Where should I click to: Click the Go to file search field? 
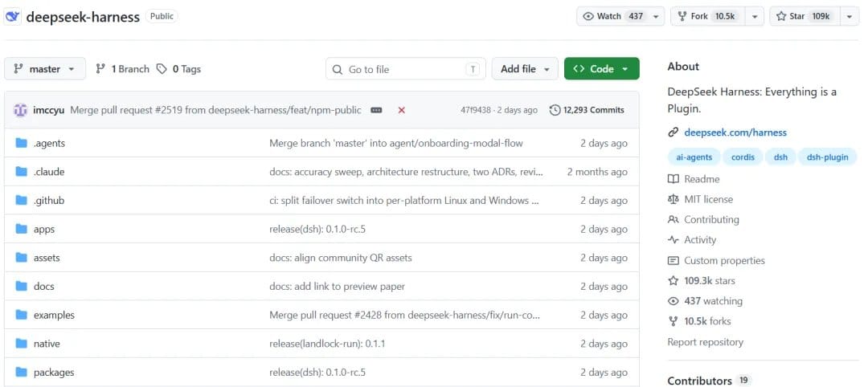point(406,69)
